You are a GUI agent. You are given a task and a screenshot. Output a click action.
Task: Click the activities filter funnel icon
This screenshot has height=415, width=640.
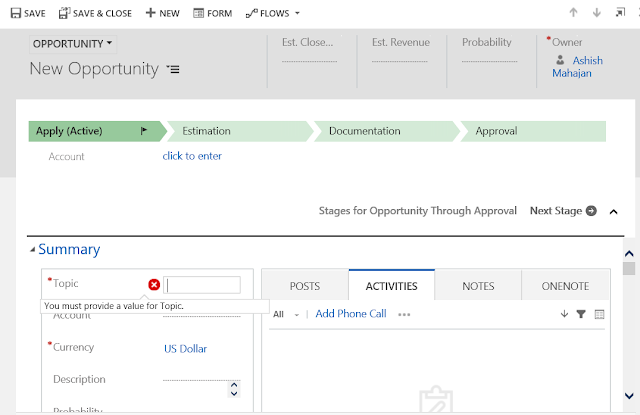(581, 314)
